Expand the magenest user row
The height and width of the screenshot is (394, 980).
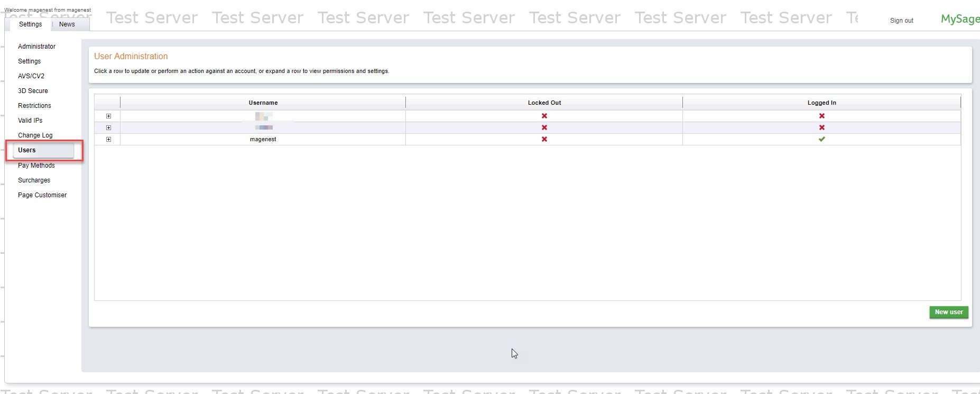pyautogui.click(x=108, y=140)
